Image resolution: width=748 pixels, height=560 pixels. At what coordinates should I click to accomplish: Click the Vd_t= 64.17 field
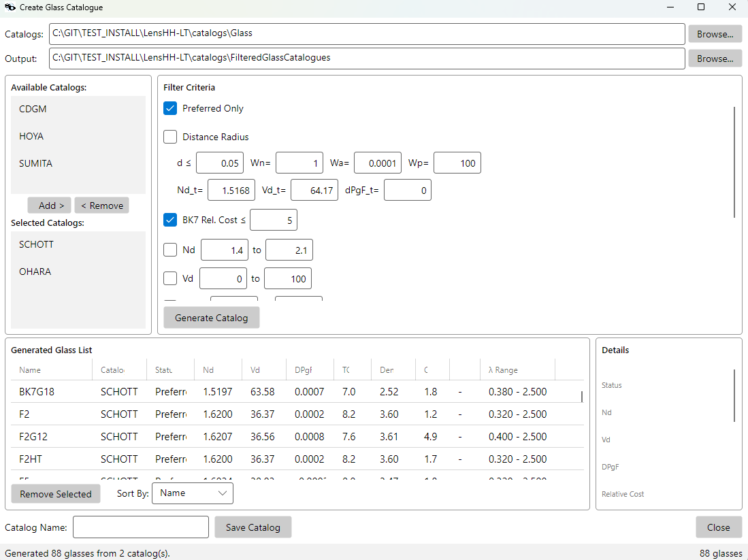(x=314, y=191)
